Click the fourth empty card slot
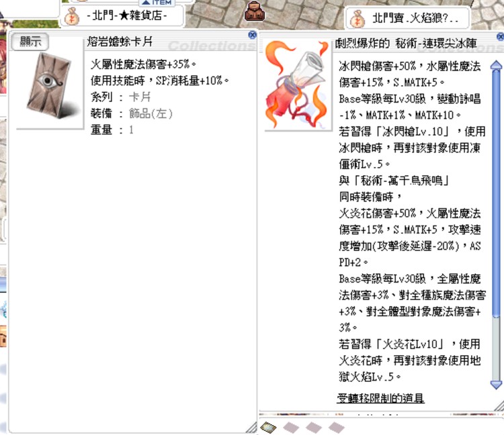The image size is (504, 435). click(337, 428)
